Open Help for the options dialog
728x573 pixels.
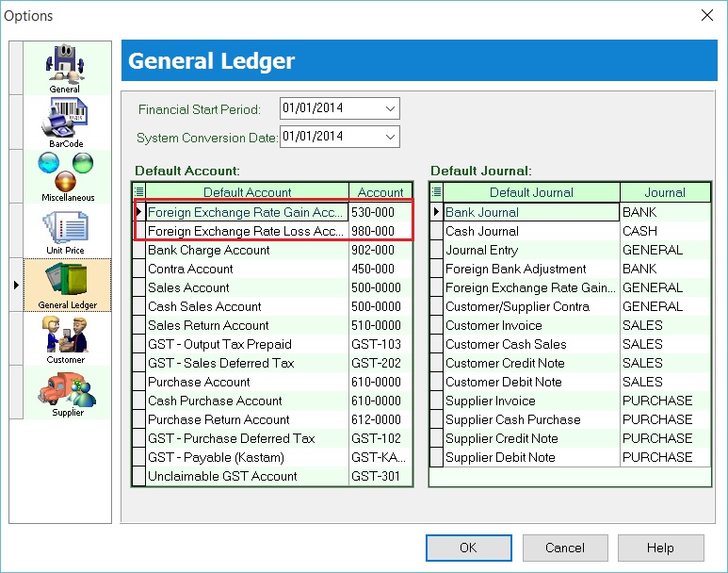click(660, 548)
